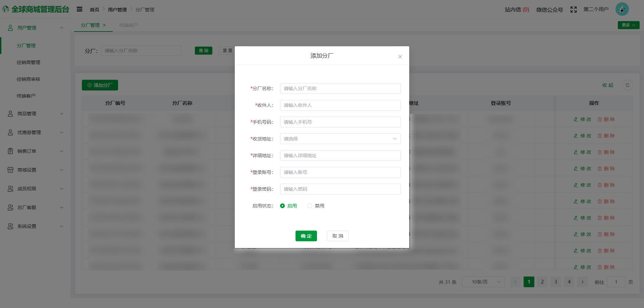The width and height of the screenshot is (644, 308).
Task: Click the hamburger menu collapse icon
Action: tap(79, 9)
